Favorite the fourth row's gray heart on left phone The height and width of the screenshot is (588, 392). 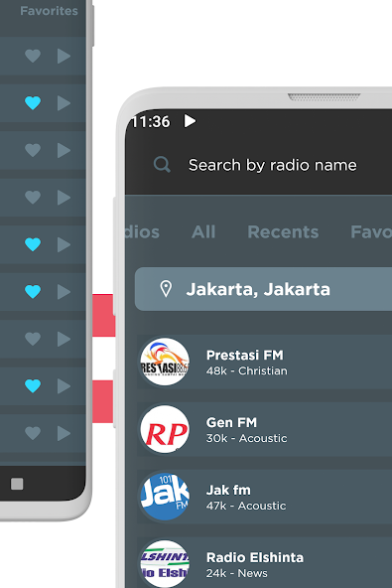33,198
